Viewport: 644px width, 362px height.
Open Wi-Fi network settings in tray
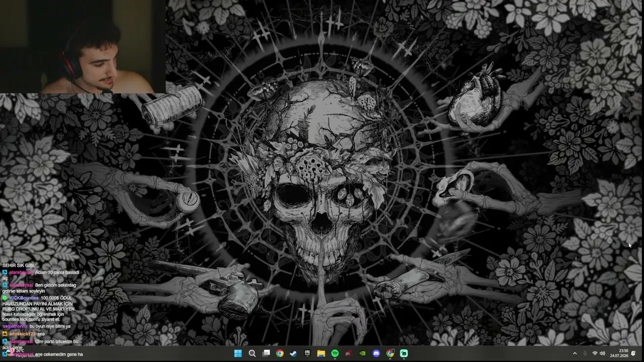coord(595,353)
